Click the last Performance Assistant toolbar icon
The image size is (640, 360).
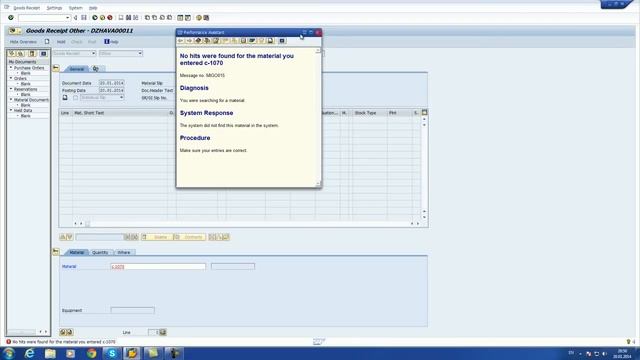tap(282, 41)
